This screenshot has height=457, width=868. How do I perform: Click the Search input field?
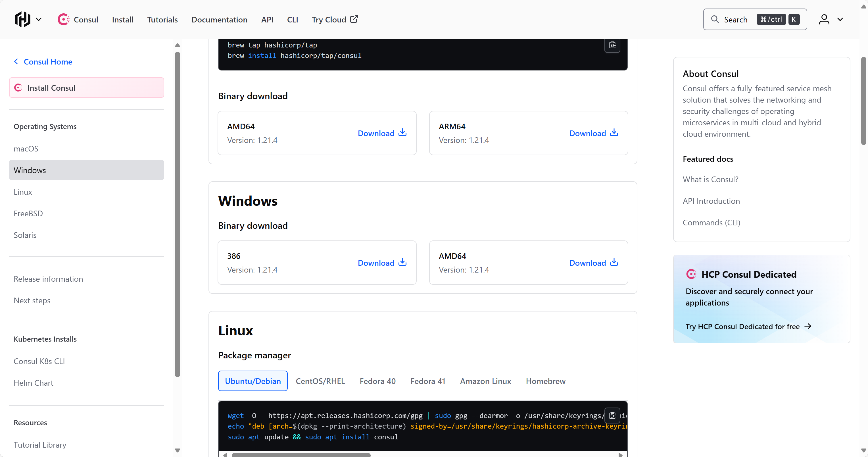(755, 20)
